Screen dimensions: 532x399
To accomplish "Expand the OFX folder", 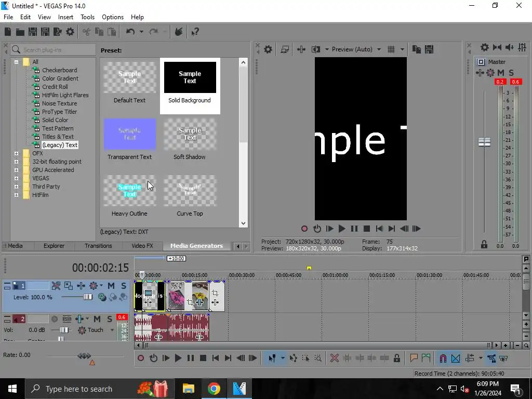I will pos(16,153).
